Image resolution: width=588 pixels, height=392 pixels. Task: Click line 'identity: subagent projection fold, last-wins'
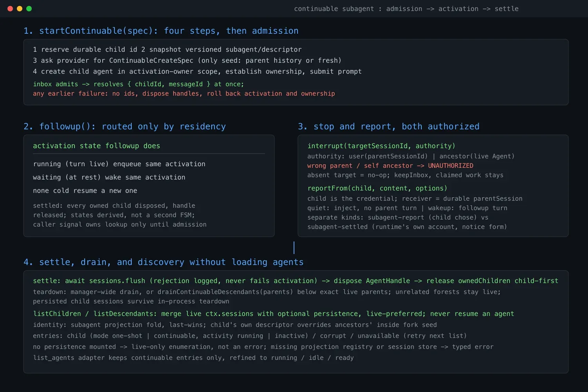[235, 325]
